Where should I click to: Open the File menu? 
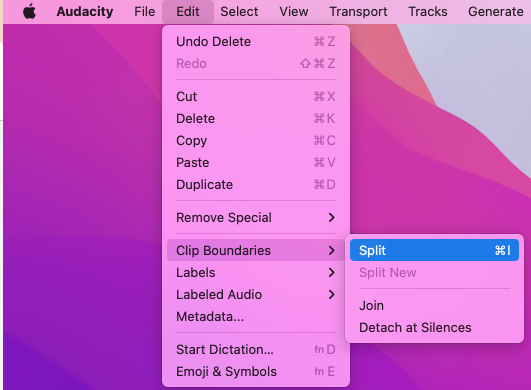[x=145, y=12]
